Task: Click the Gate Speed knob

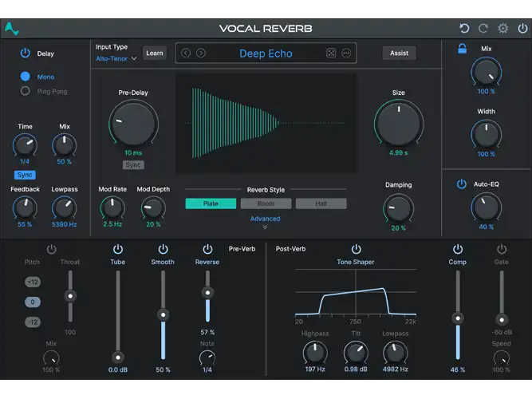Action: pos(502,358)
